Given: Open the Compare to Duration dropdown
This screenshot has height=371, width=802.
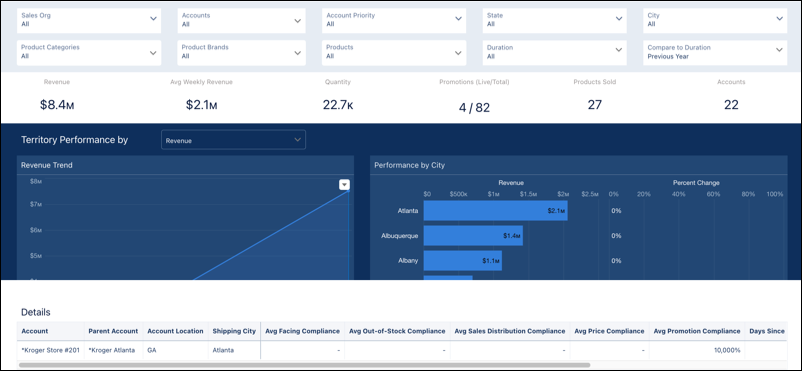Looking at the screenshot, I should point(715,53).
